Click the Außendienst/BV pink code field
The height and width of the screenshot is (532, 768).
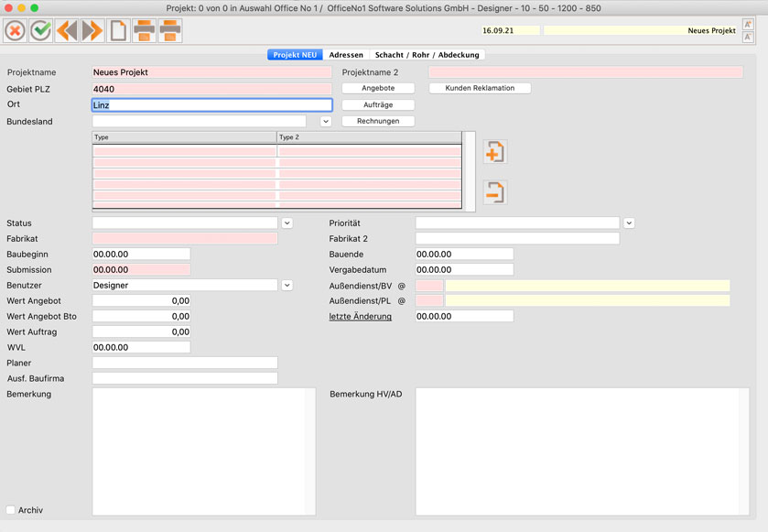[429, 286]
